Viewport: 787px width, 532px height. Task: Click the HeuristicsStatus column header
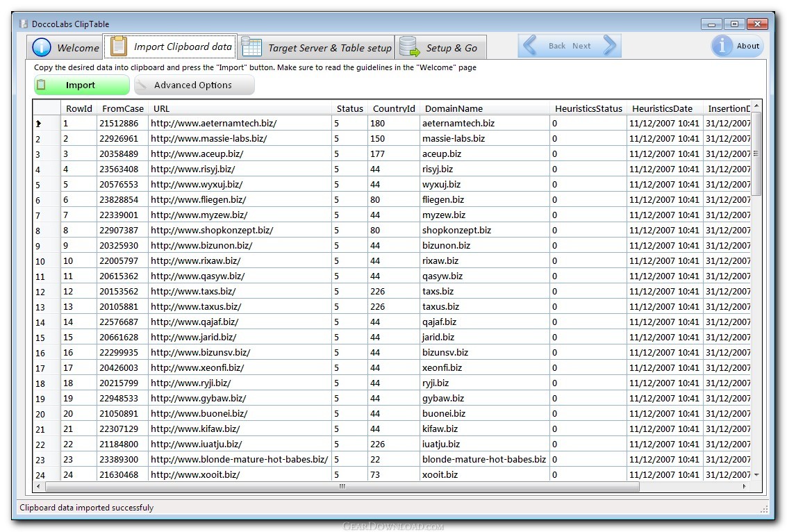pos(588,108)
